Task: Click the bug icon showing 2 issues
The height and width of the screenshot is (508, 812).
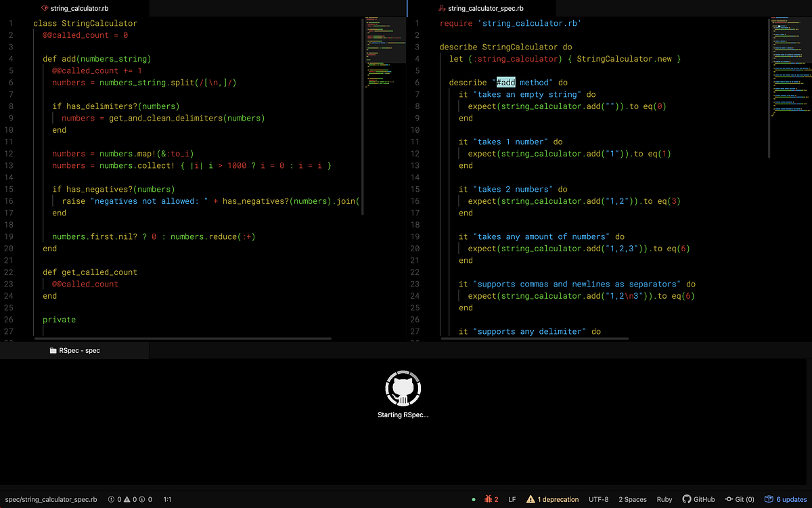Action: pos(491,499)
